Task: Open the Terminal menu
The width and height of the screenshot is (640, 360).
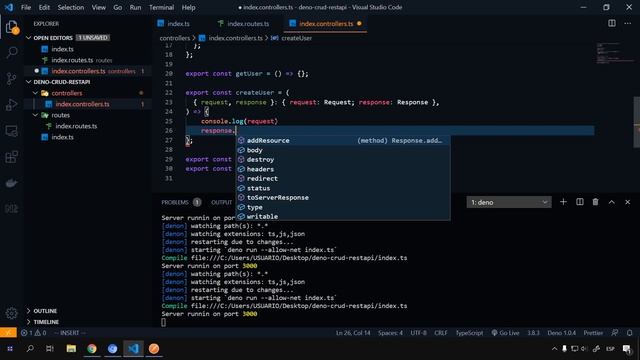Action: tap(161, 7)
